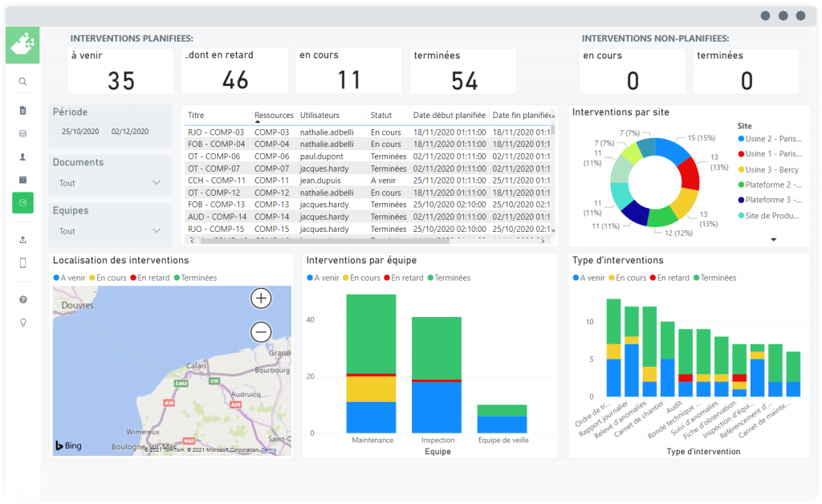Expand the Documents dropdown filter

(157, 183)
